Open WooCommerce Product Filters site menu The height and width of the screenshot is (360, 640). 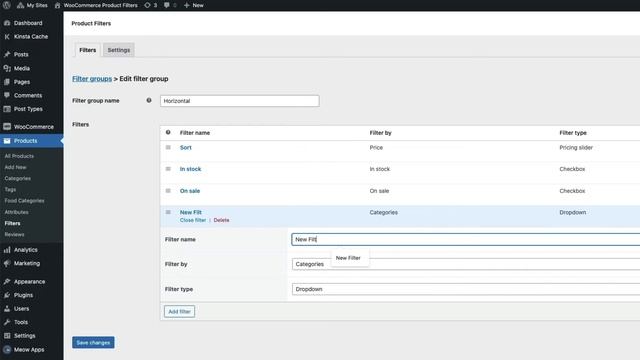[96, 5]
